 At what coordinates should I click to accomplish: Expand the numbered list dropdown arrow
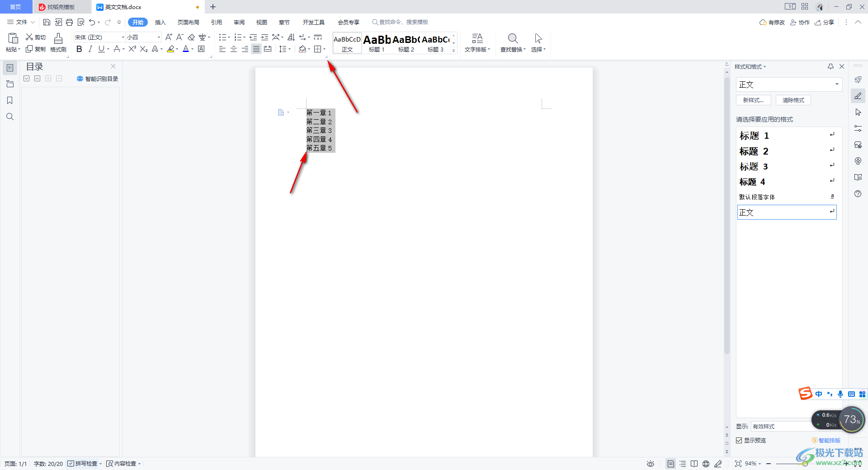(x=245, y=38)
